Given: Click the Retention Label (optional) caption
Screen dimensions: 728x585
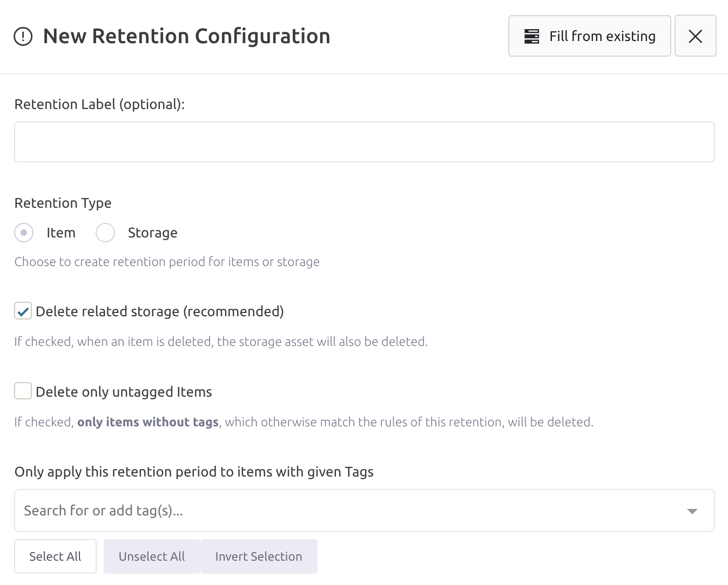Looking at the screenshot, I should pyautogui.click(x=99, y=104).
